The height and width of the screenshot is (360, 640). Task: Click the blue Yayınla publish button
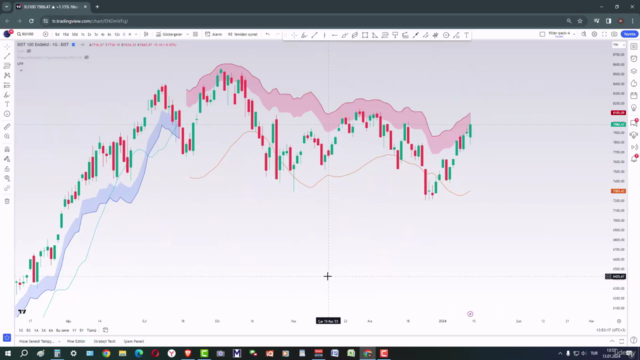point(629,34)
